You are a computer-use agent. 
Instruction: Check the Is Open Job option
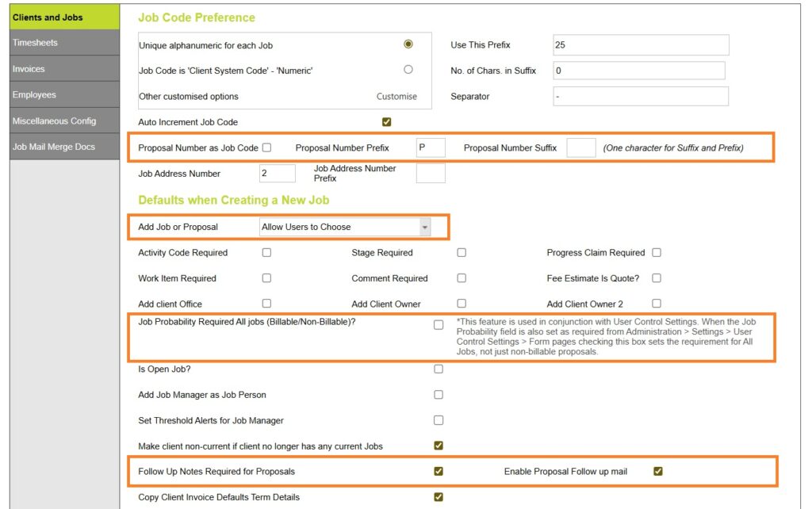[x=439, y=369]
